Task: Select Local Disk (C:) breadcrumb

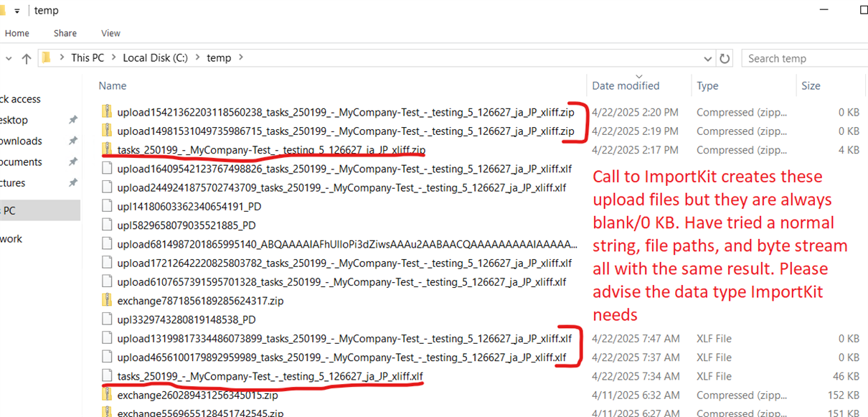Action: pos(155,57)
